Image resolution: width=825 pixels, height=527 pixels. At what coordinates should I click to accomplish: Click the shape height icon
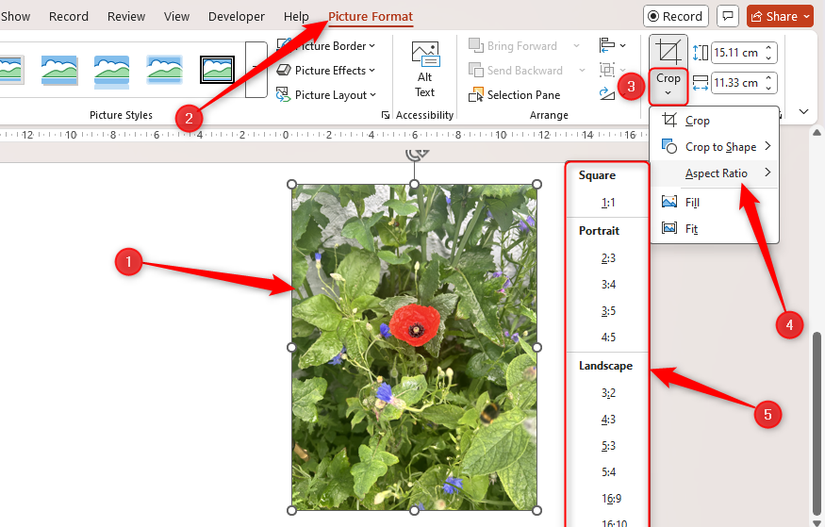[700, 53]
